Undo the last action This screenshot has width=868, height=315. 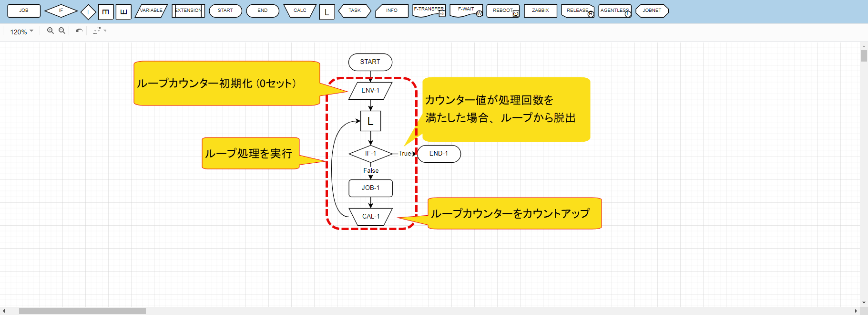(79, 31)
